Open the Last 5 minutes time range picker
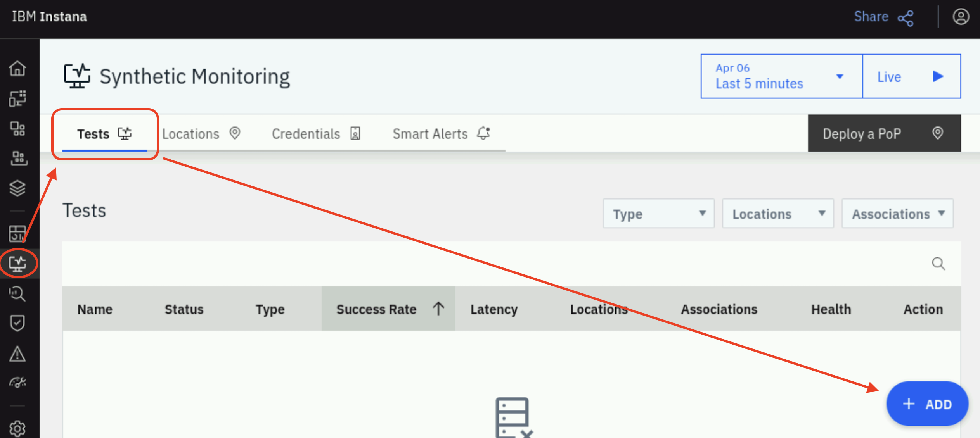Image resolution: width=980 pixels, height=438 pixels. [x=781, y=76]
